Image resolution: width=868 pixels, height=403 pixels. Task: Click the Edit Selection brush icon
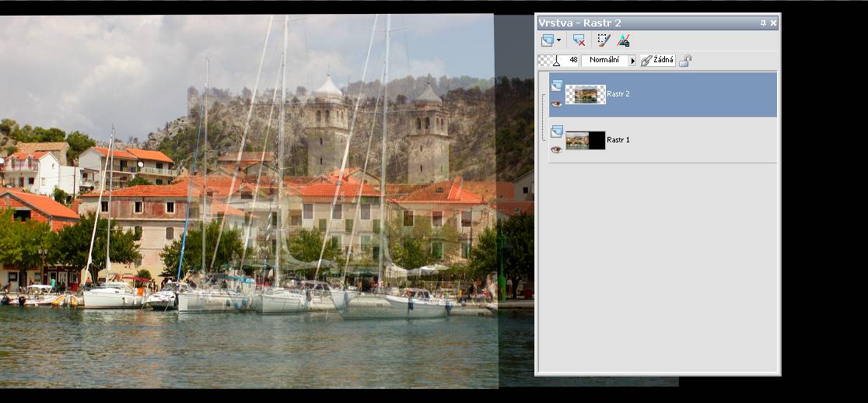coord(604,40)
